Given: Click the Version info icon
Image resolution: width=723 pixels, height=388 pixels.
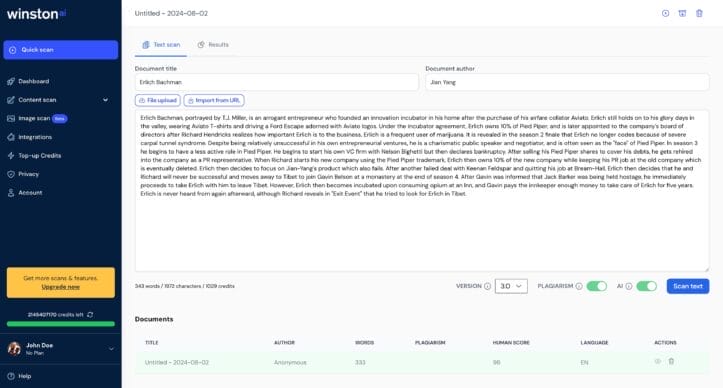Looking at the screenshot, I should click(x=487, y=286).
